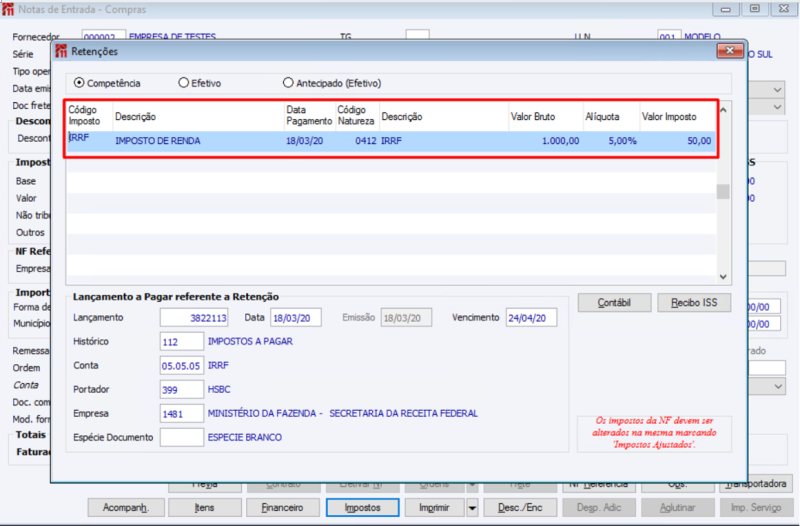
Task: Click Desc./Enc button in Notas de Entrada
Action: coord(520,508)
